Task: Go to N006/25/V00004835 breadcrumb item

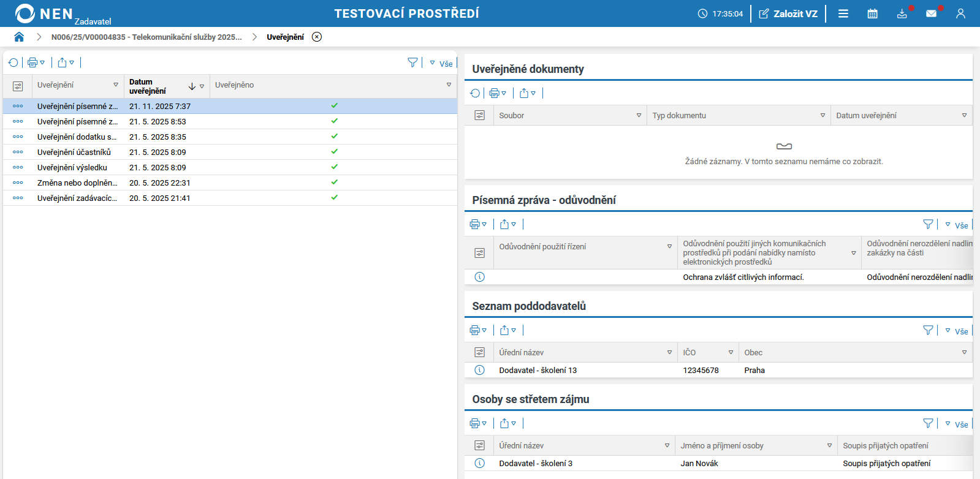Action: [146, 37]
